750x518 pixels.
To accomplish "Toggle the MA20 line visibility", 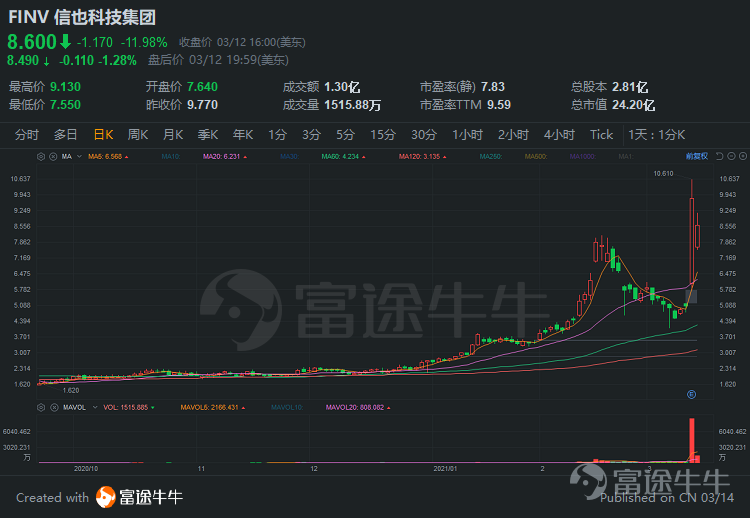I will click(225, 156).
